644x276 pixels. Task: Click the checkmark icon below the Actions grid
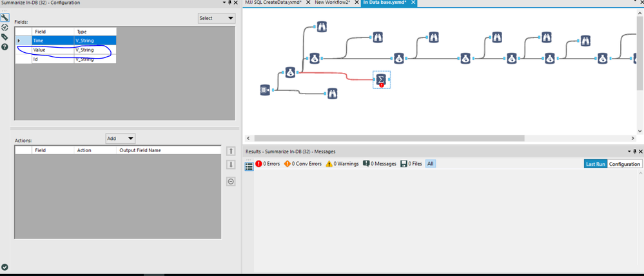pyautogui.click(x=5, y=267)
